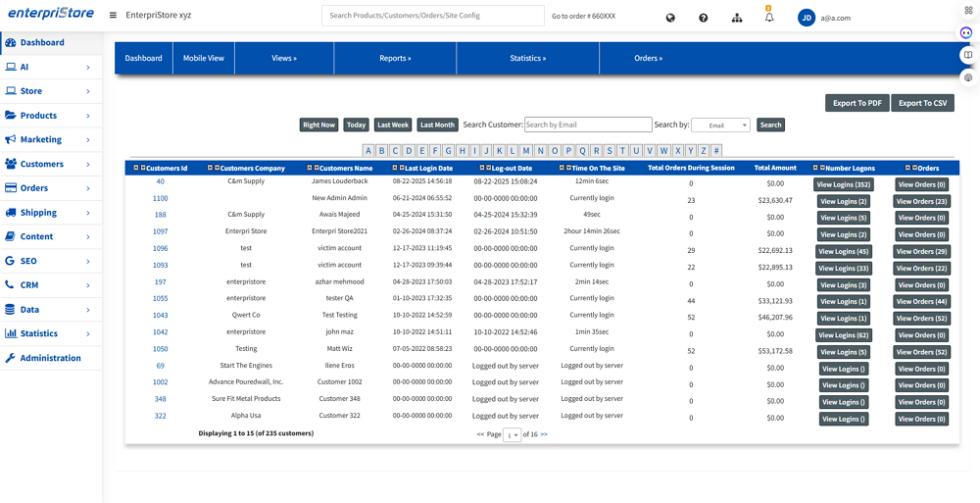The width and height of the screenshot is (980, 503).
Task: Open the sitemap hierarchy icon
Action: pos(737,18)
